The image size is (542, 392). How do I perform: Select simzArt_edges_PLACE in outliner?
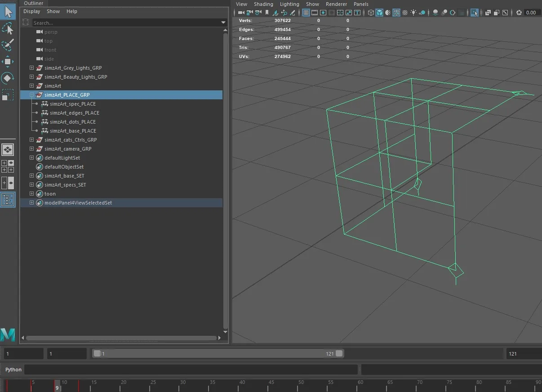[x=75, y=113]
